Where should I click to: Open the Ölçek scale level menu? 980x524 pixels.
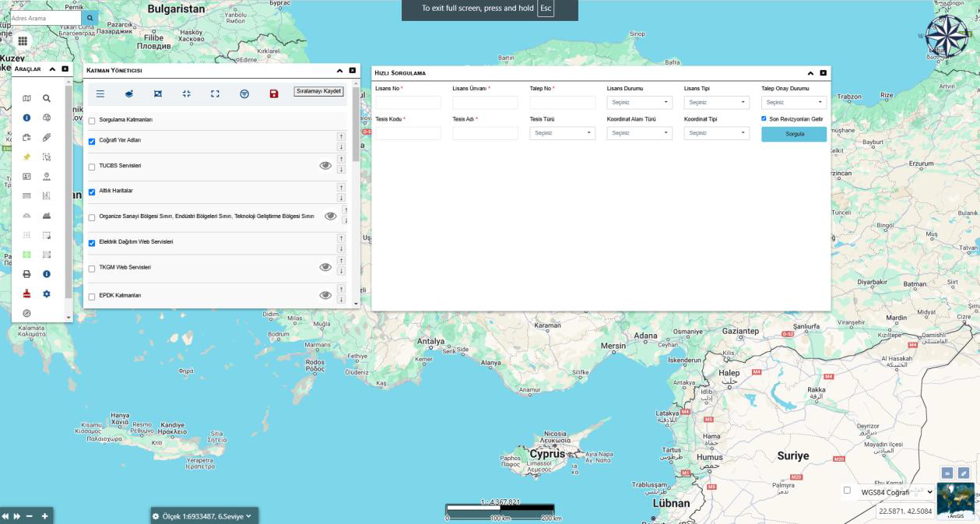pyautogui.click(x=203, y=516)
